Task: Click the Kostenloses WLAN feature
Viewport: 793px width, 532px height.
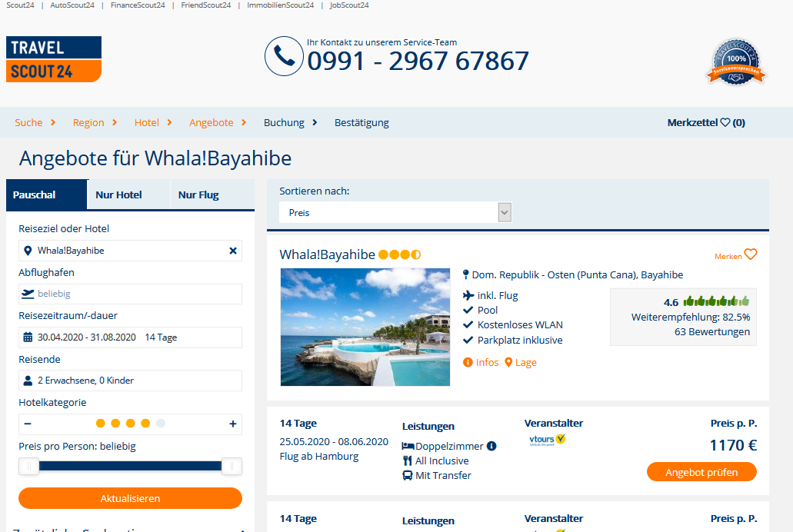Action: click(521, 324)
